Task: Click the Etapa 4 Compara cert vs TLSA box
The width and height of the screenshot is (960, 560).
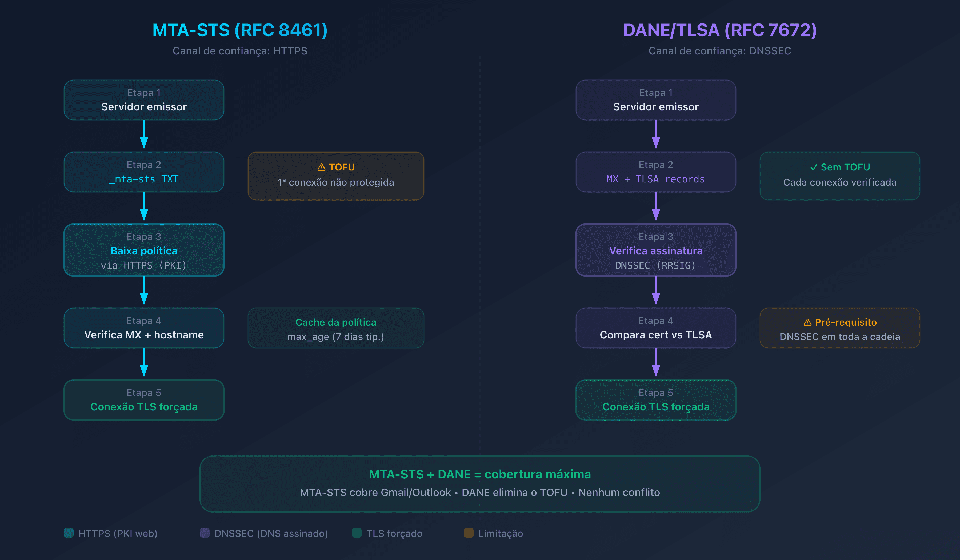Action: tap(656, 328)
